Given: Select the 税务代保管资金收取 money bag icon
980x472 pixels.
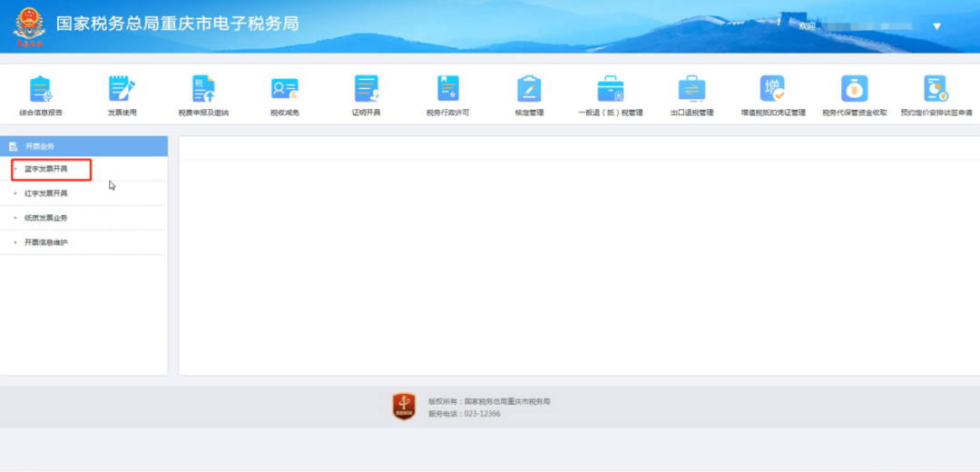Looking at the screenshot, I should click(x=855, y=89).
